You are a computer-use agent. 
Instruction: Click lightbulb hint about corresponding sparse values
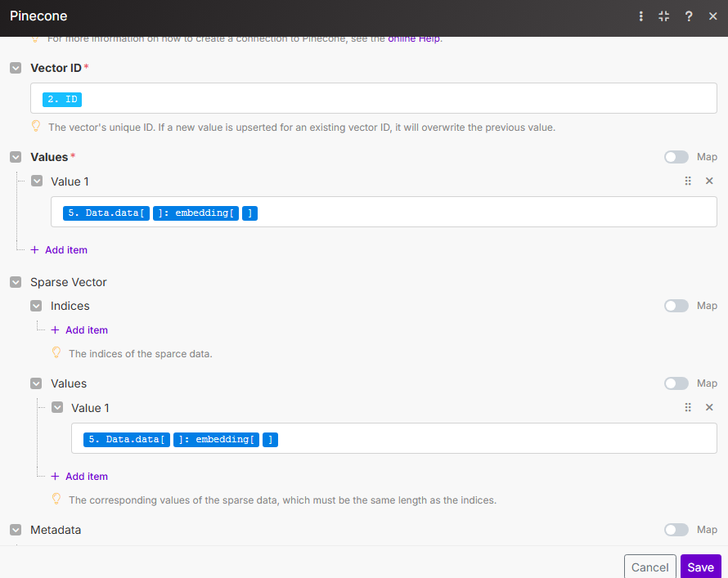[x=56, y=500]
